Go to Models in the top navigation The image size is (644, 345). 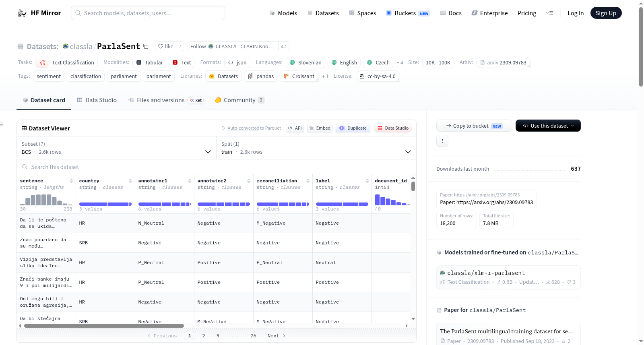click(x=283, y=13)
